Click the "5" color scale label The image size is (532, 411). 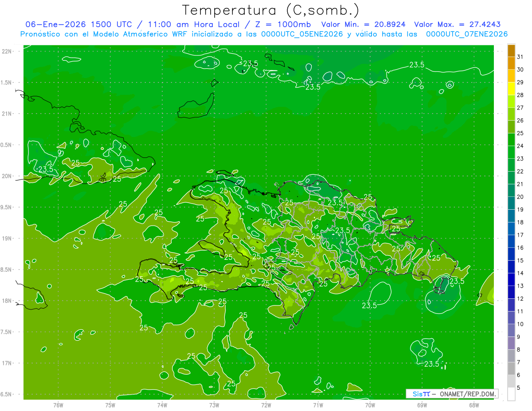click(519, 388)
